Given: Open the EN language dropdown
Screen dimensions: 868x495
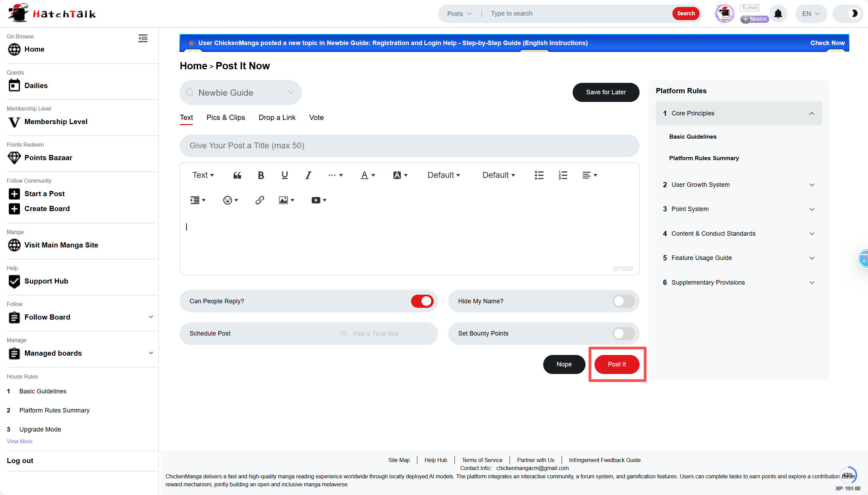Looking at the screenshot, I should tap(811, 14).
